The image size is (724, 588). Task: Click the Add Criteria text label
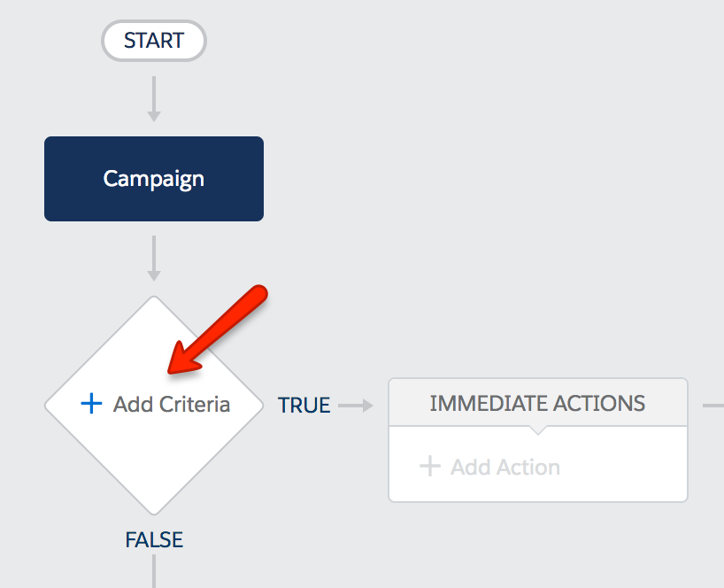click(172, 404)
